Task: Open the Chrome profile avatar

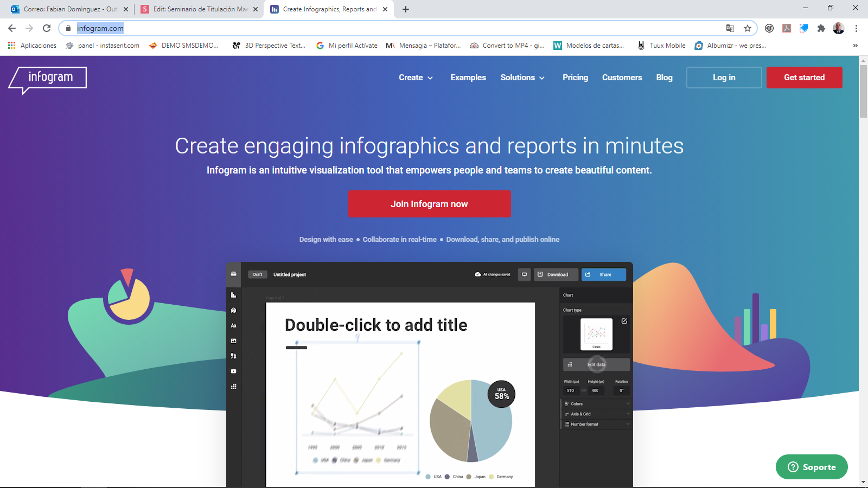Action: pos(839,28)
